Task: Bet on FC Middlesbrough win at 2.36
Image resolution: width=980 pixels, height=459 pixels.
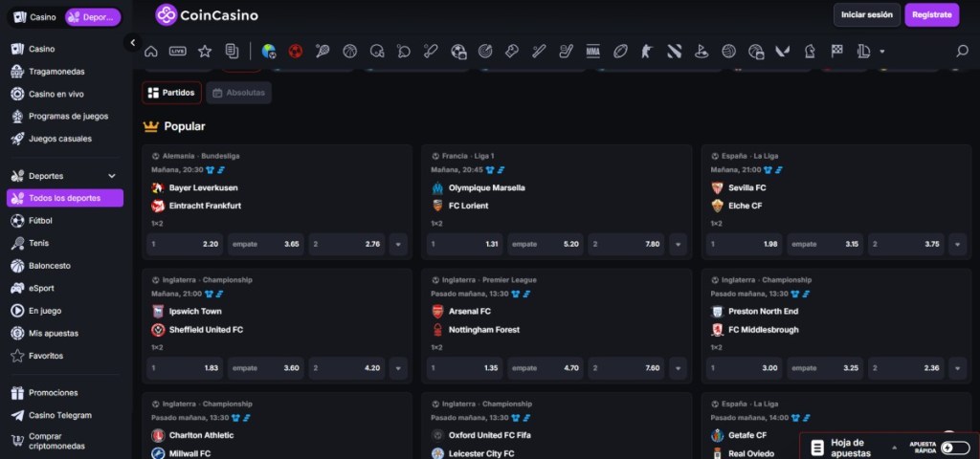Action: [906, 368]
